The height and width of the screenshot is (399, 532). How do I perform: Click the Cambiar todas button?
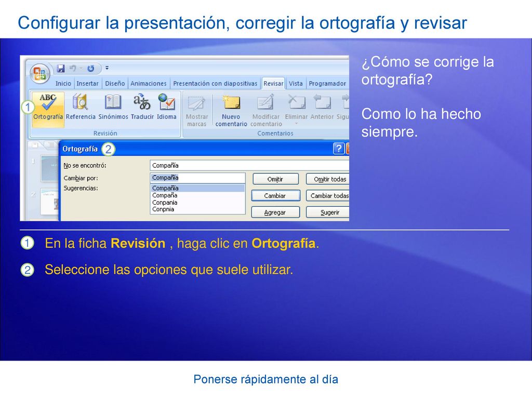coord(328,196)
